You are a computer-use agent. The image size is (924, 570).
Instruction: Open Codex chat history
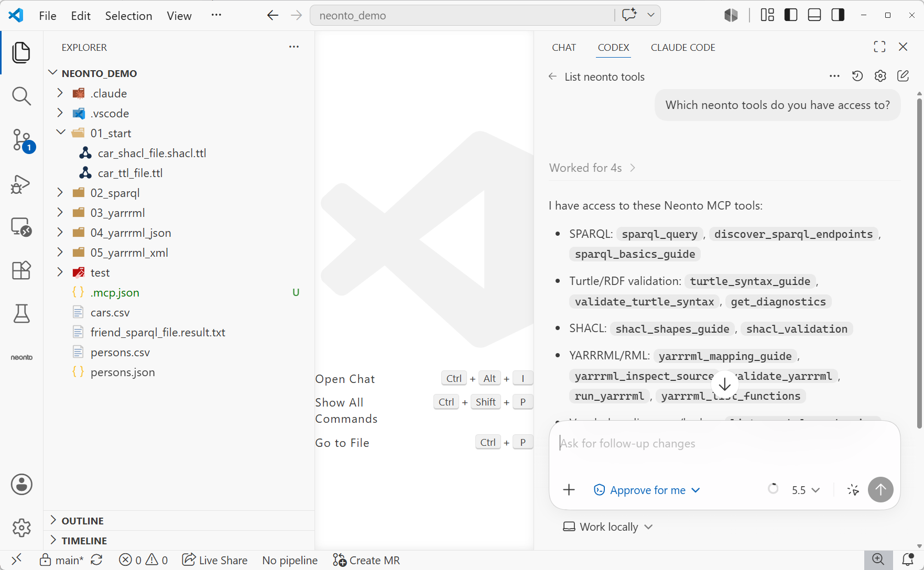(x=857, y=76)
